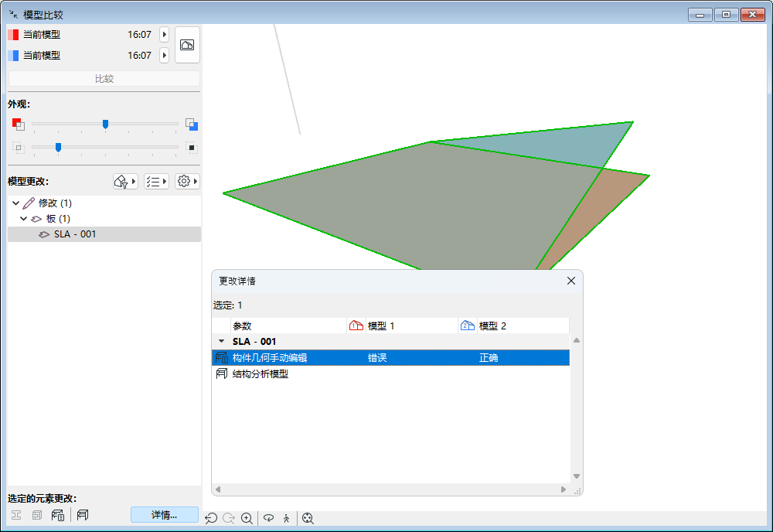
Task: Select the 结构分析模型 row
Action: click(x=390, y=373)
